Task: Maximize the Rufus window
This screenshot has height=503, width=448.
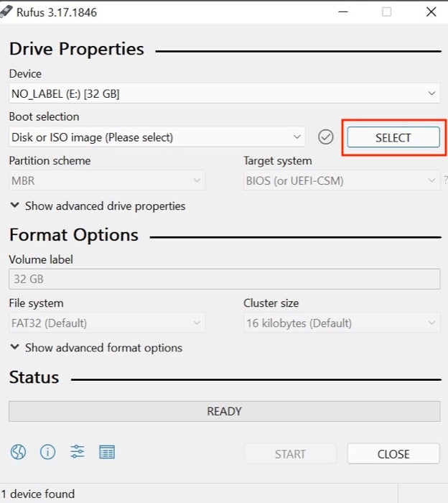Action: 387,12
